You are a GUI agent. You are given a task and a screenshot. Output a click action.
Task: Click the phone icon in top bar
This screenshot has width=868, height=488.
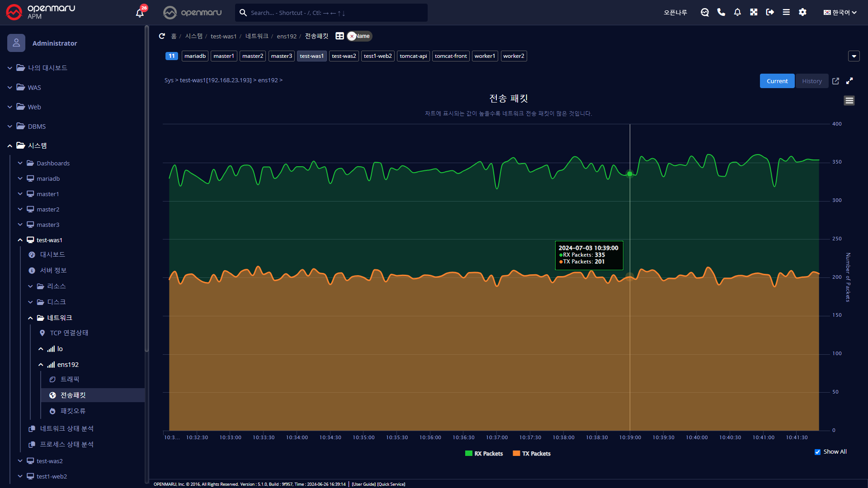tap(721, 12)
